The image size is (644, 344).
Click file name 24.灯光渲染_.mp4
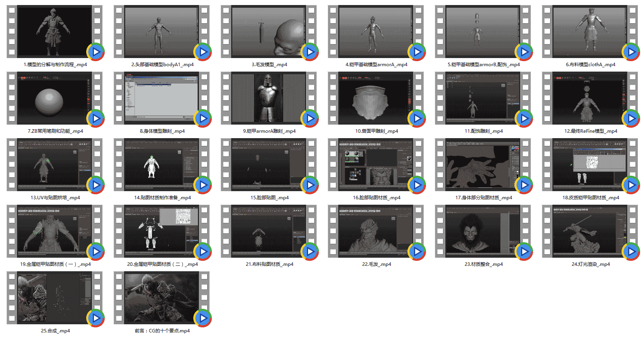[591, 264]
